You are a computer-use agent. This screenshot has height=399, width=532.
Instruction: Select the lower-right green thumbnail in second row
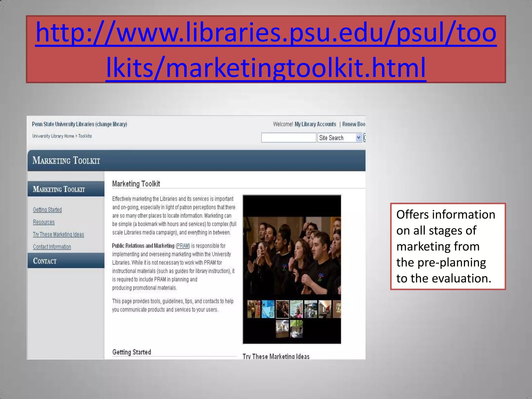tap(296, 329)
